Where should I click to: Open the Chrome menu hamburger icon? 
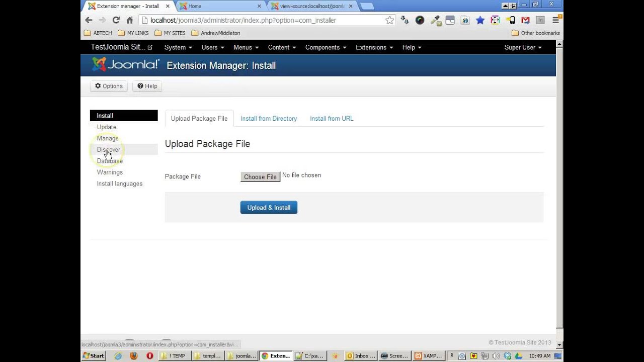[556, 20]
